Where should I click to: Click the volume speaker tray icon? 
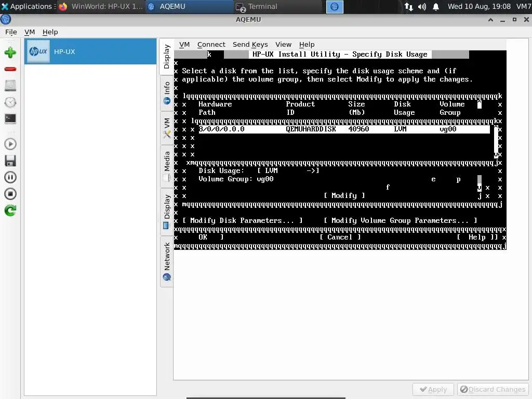(x=422, y=6)
